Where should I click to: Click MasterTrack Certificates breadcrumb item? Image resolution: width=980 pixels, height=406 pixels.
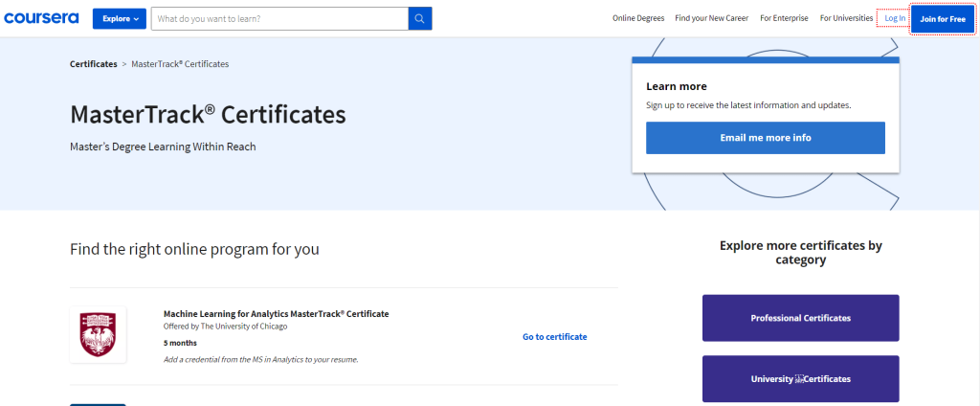pos(180,64)
